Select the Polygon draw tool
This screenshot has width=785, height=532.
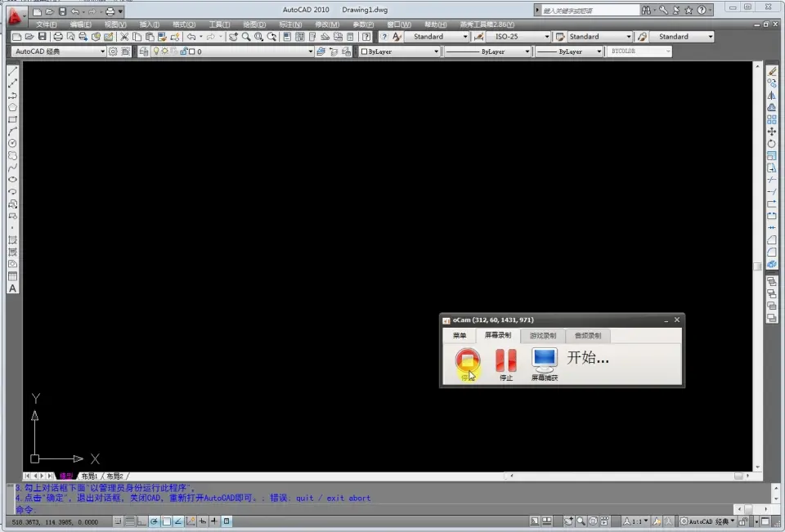click(13, 107)
